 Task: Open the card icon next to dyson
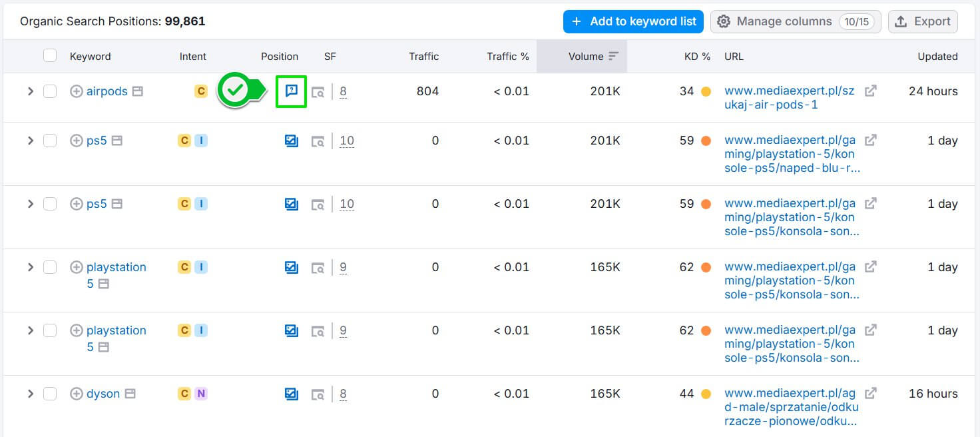[130, 394]
